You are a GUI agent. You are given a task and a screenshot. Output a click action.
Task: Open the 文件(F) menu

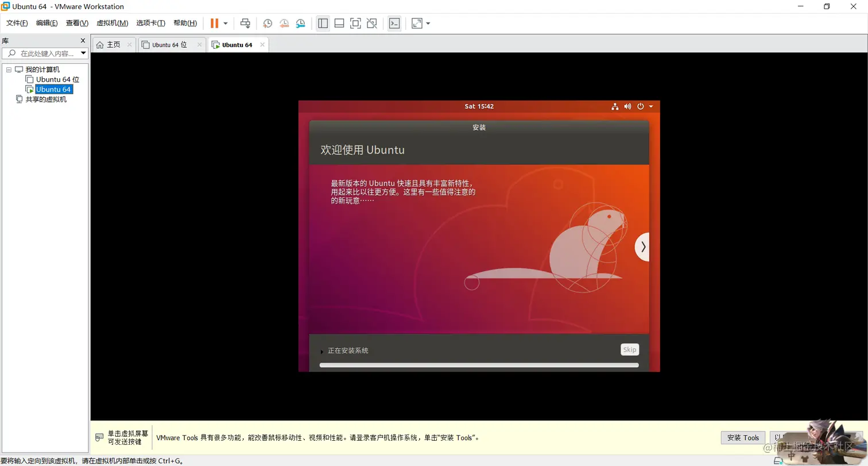(17, 23)
